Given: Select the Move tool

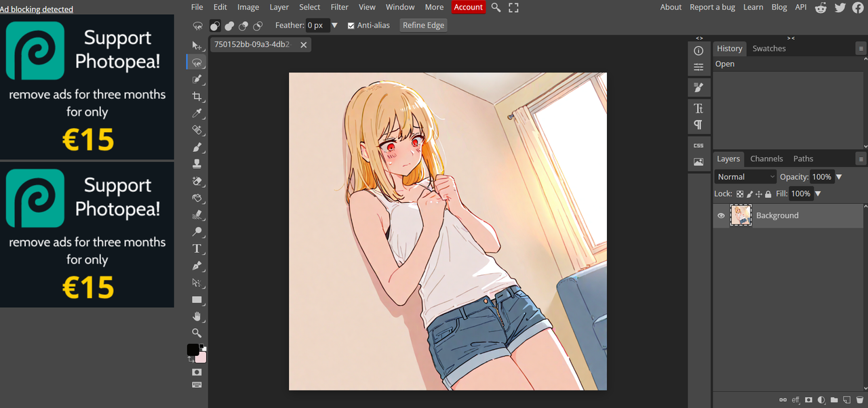Looking at the screenshot, I should pyautogui.click(x=197, y=45).
